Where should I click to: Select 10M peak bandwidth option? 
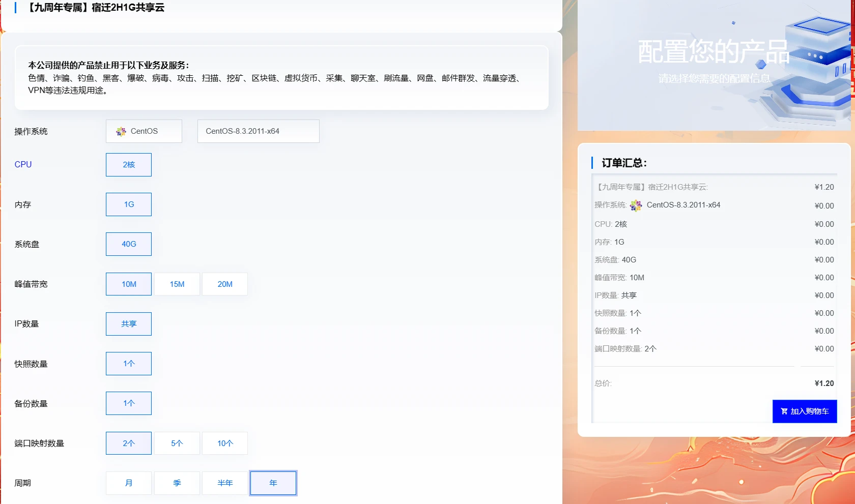pyautogui.click(x=129, y=284)
